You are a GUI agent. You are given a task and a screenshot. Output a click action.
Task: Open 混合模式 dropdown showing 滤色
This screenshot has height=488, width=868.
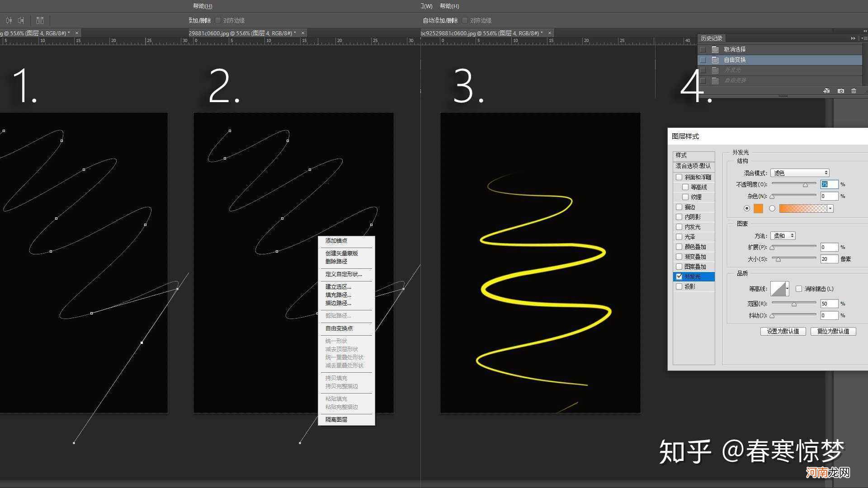(x=800, y=173)
